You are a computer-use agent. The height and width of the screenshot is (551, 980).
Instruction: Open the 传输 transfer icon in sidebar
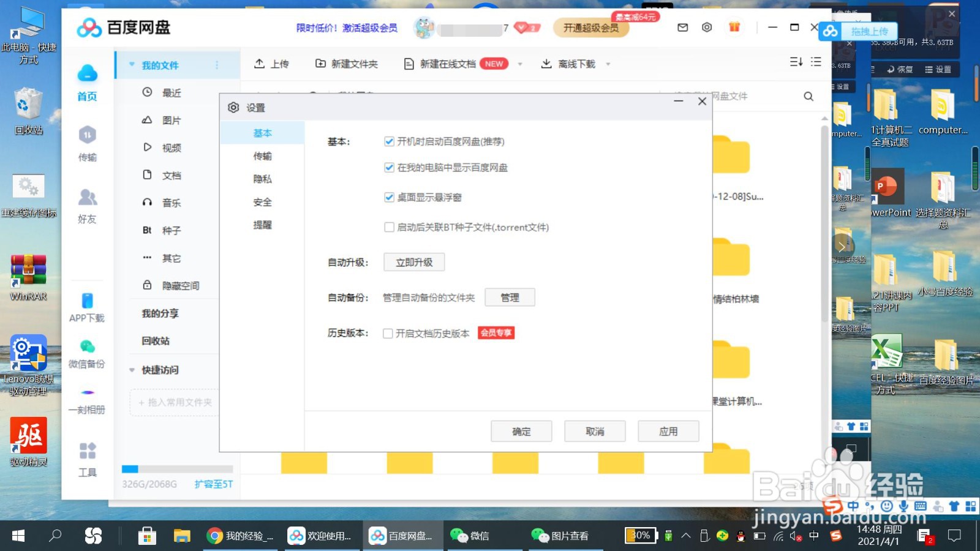pos(87,143)
